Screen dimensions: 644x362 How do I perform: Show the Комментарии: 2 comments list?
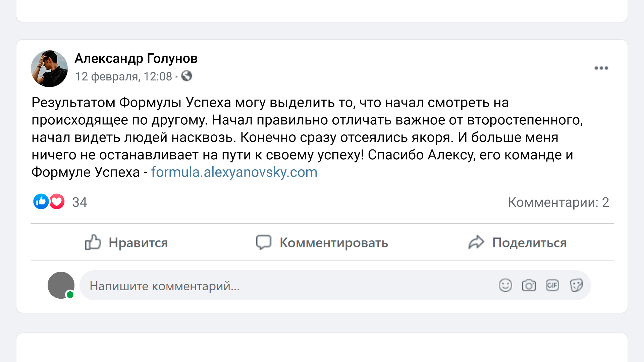point(558,202)
